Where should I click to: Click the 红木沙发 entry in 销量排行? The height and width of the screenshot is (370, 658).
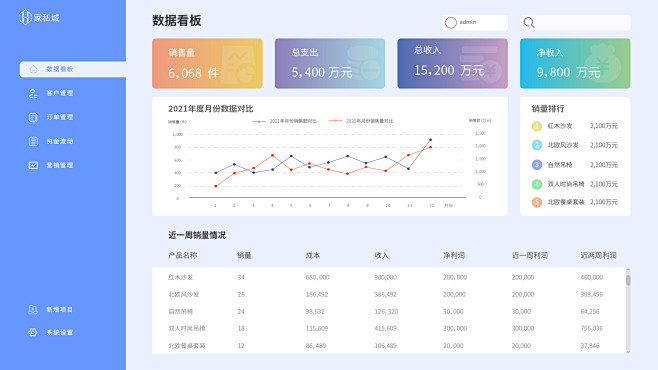[x=560, y=126]
